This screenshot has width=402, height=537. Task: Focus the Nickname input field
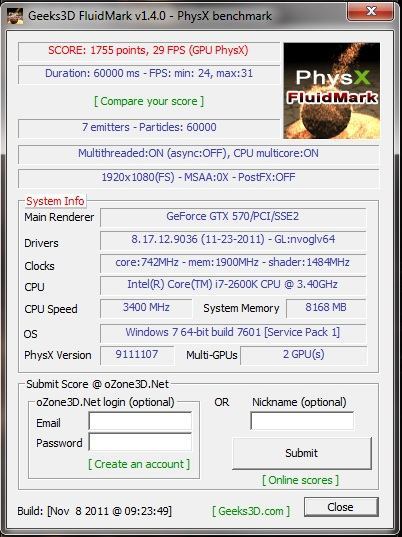(302, 421)
